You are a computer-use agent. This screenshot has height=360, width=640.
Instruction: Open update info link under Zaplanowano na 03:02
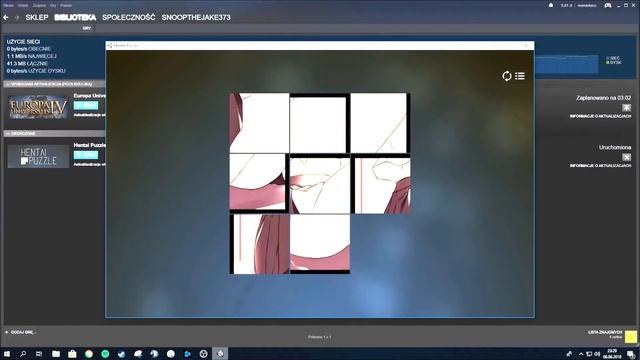point(600,116)
